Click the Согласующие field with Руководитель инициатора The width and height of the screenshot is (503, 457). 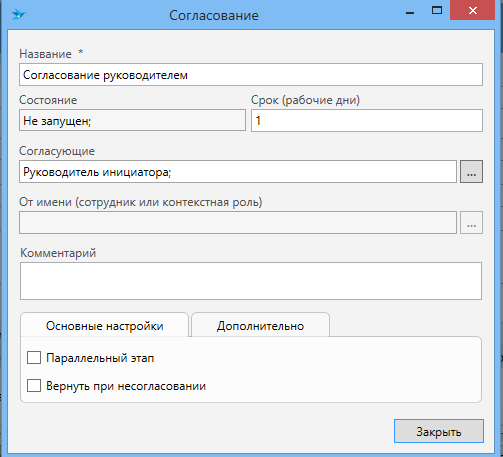pyautogui.click(x=238, y=172)
